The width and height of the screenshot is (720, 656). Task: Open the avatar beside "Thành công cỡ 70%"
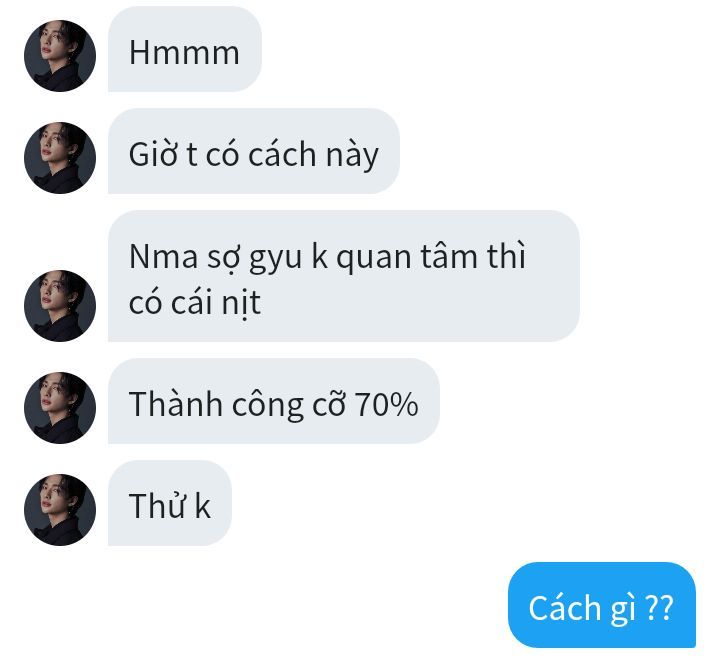(60, 408)
